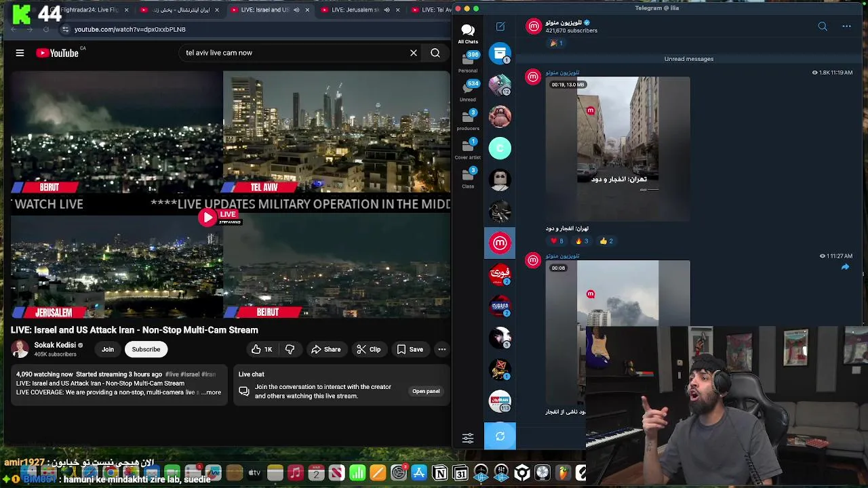Open the more actions ellipsis under the video

tap(441, 350)
